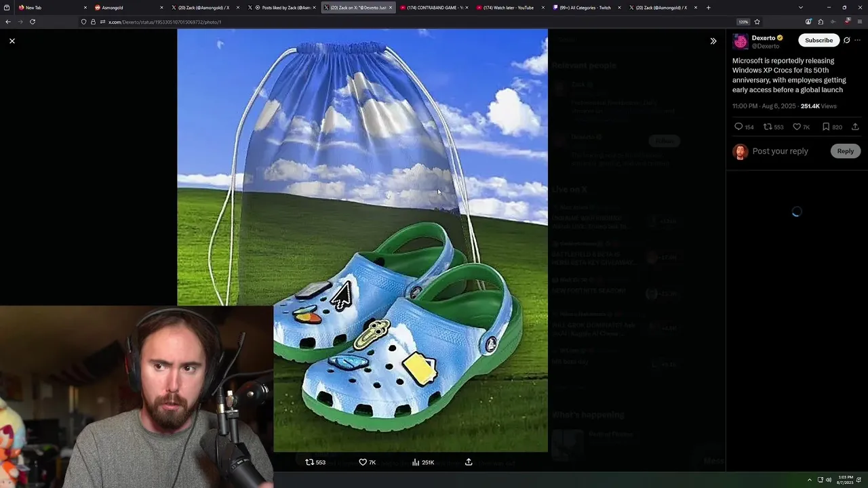Open a new tab with the plus button
Image resolution: width=868 pixels, height=488 pixels.
pos(708,7)
